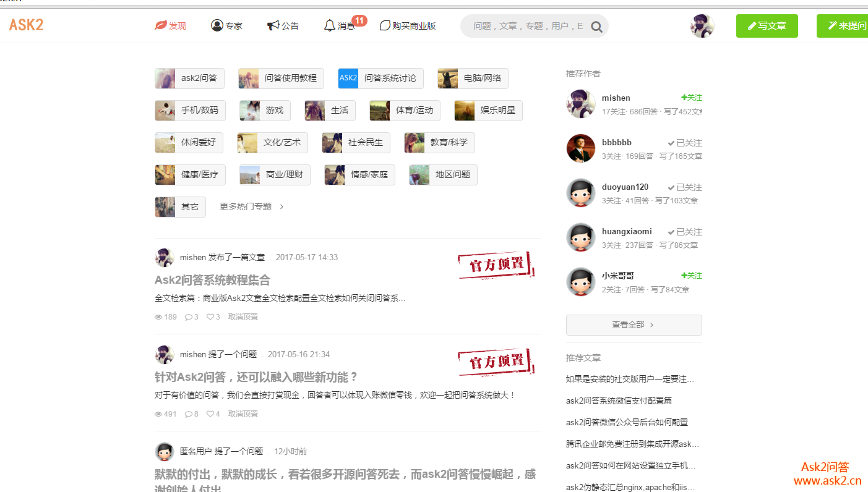Open notifications bell with 11 badge
The image size is (868, 492).
coord(330,26)
